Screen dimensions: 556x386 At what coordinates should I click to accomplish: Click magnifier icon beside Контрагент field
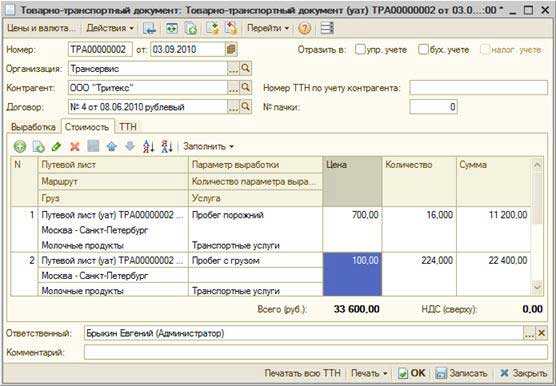pos(245,88)
